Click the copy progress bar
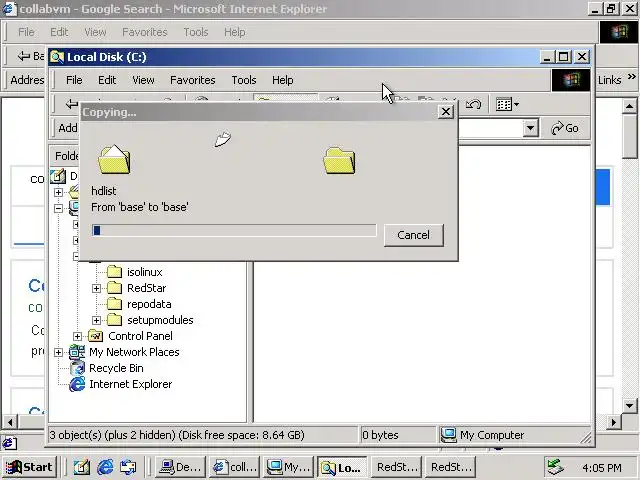 pyautogui.click(x=234, y=231)
